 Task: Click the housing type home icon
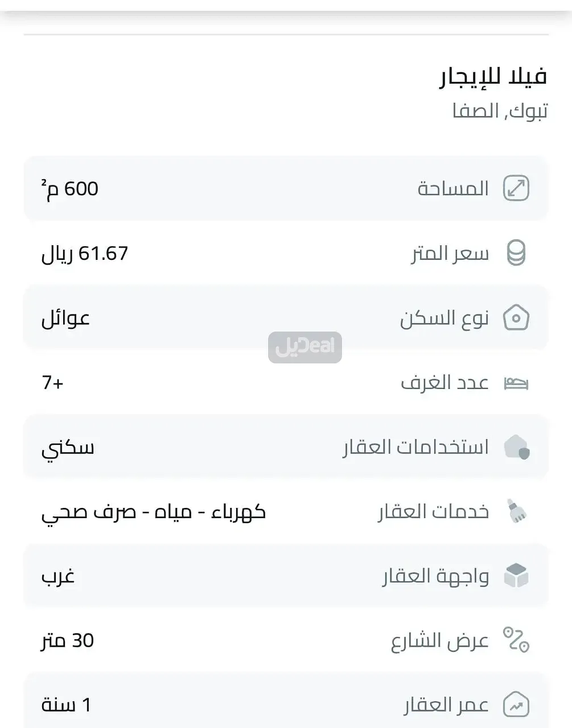pyautogui.click(x=516, y=318)
